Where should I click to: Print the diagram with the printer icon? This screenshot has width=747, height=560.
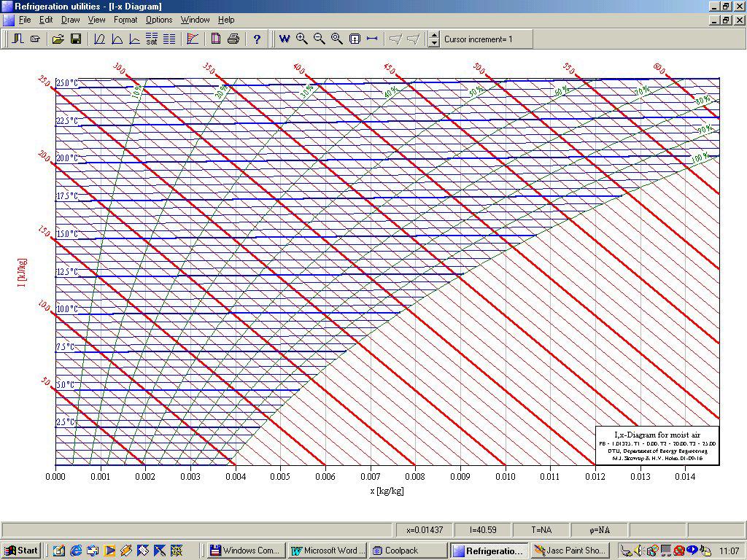tap(233, 39)
